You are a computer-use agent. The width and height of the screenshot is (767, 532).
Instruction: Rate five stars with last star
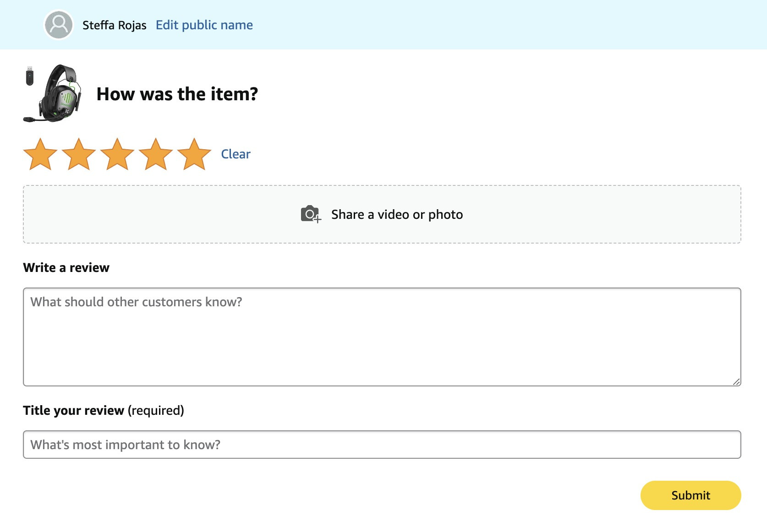(194, 154)
